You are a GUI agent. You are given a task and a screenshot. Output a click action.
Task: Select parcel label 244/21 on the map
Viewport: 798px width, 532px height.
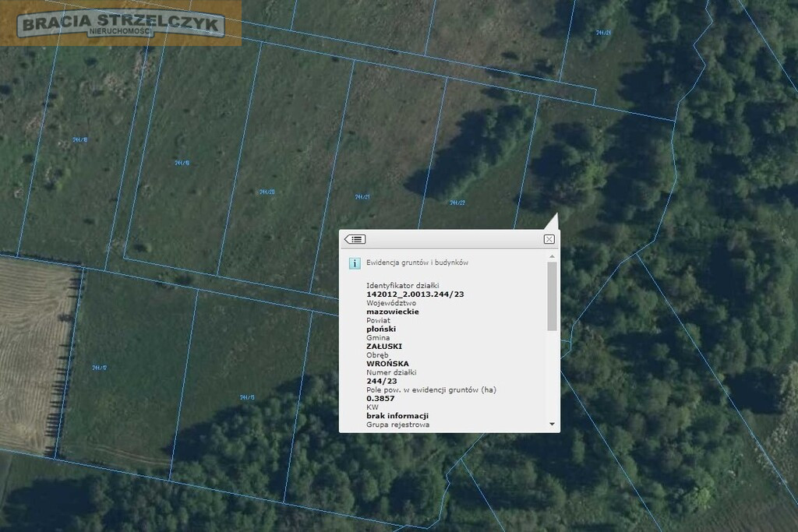coord(362,197)
